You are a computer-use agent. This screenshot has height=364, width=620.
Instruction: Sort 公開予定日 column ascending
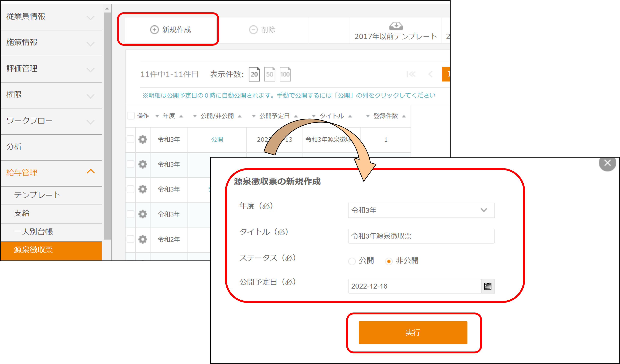click(x=296, y=116)
